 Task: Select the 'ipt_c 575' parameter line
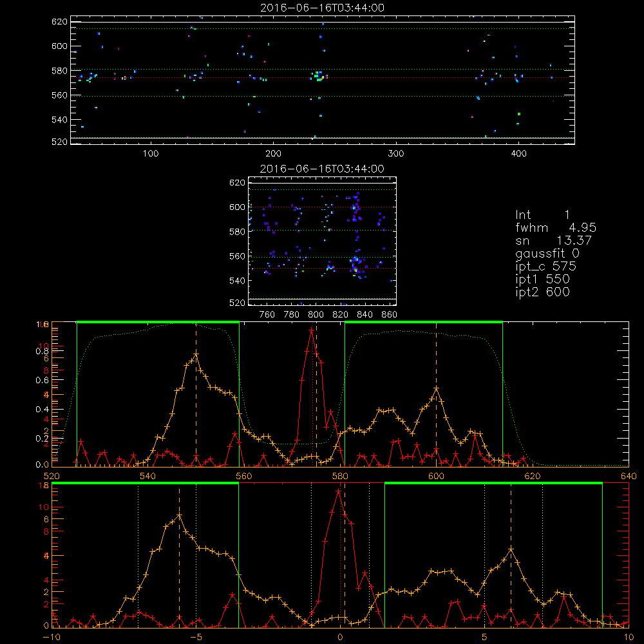[546, 267]
